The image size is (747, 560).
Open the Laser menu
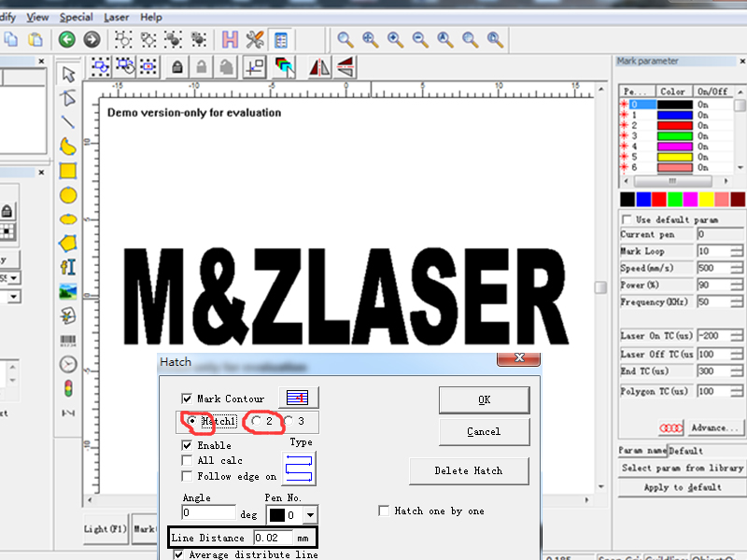click(x=116, y=17)
